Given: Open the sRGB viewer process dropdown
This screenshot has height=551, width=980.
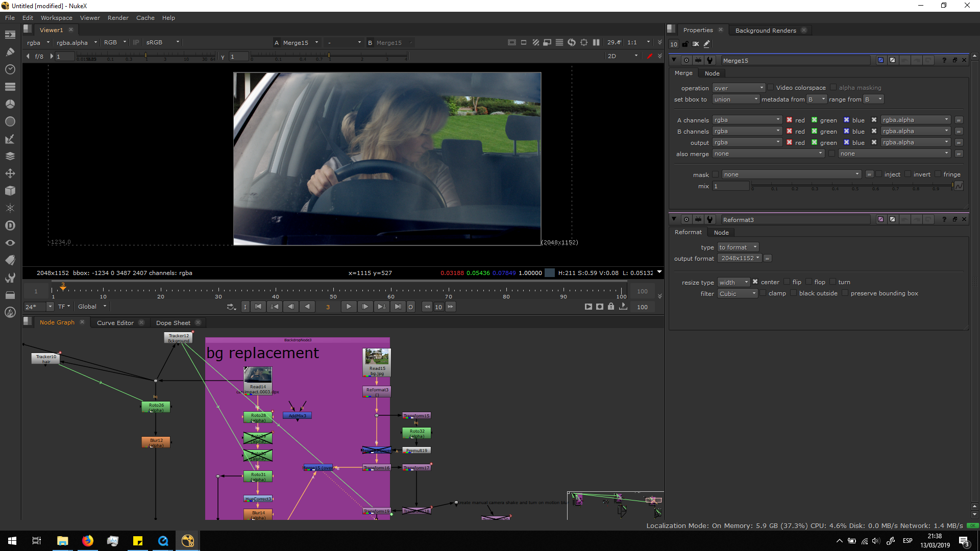Looking at the screenshot, I should (162, 42).
